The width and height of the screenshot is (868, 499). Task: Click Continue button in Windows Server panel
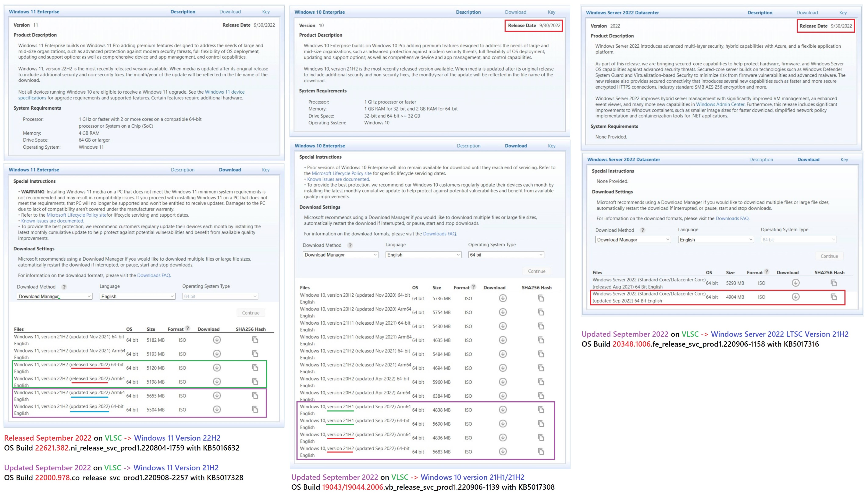(829, 256)
